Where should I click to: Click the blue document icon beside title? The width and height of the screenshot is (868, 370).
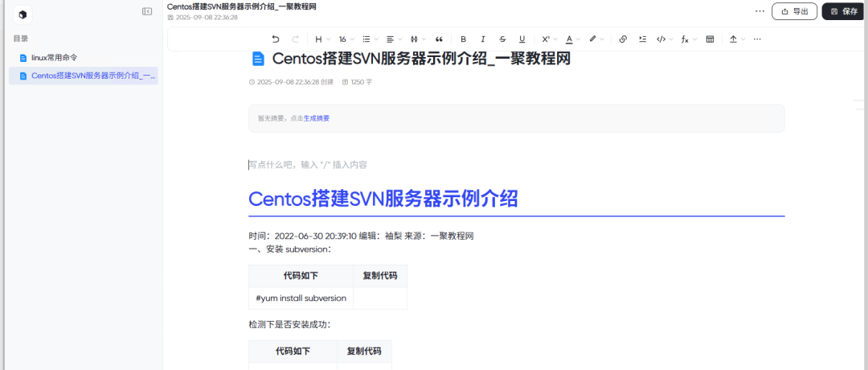pos(257,58)
